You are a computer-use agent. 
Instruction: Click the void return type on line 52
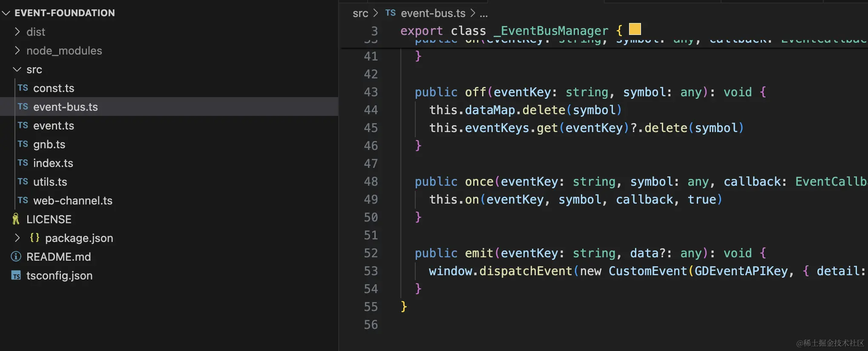pos(738,253)
